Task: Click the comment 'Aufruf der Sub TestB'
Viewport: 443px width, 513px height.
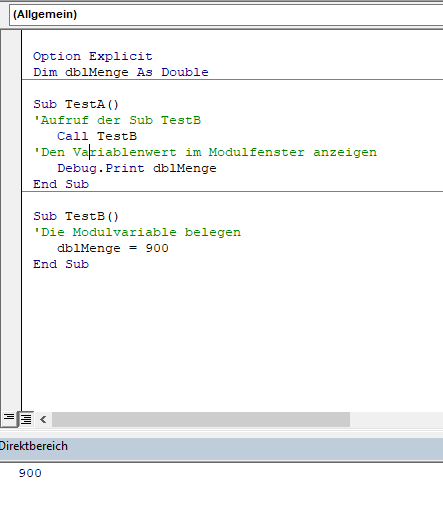Action: pyautogui.click(x=117, y=120)
